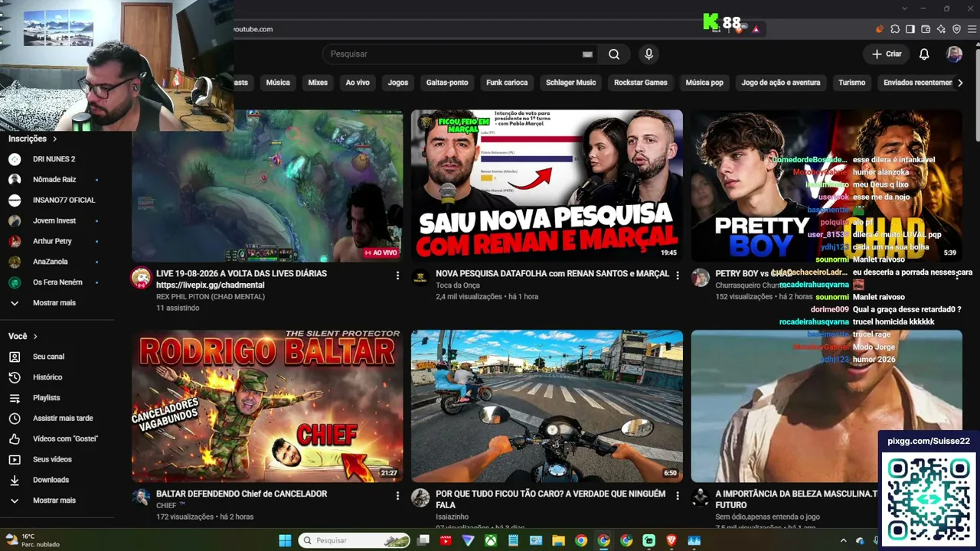980x551 pixels.
Task: Open Isaiazinho channel avatar
Action: [420, 498]
